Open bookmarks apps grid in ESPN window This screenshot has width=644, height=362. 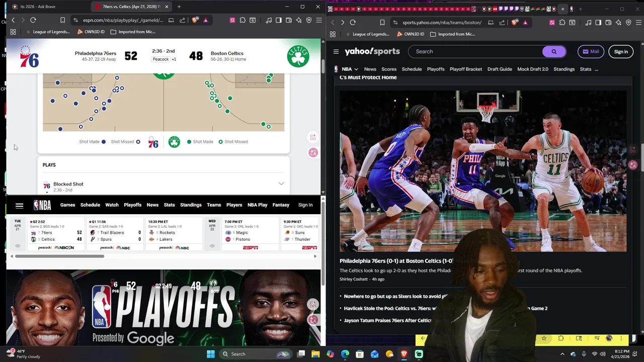click(13, 32)
